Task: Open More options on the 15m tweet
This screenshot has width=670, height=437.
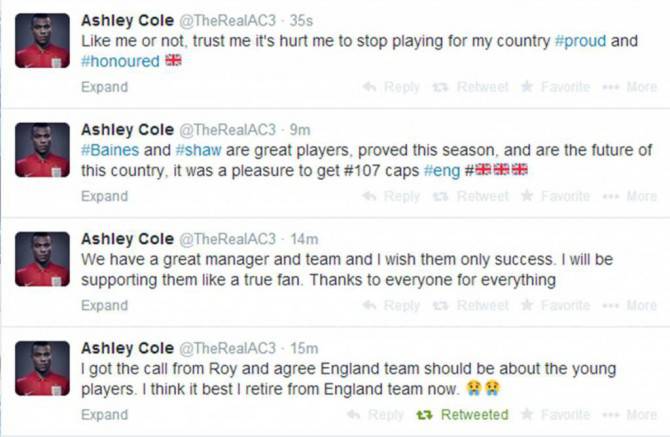Action: click(x=630, y=414)
